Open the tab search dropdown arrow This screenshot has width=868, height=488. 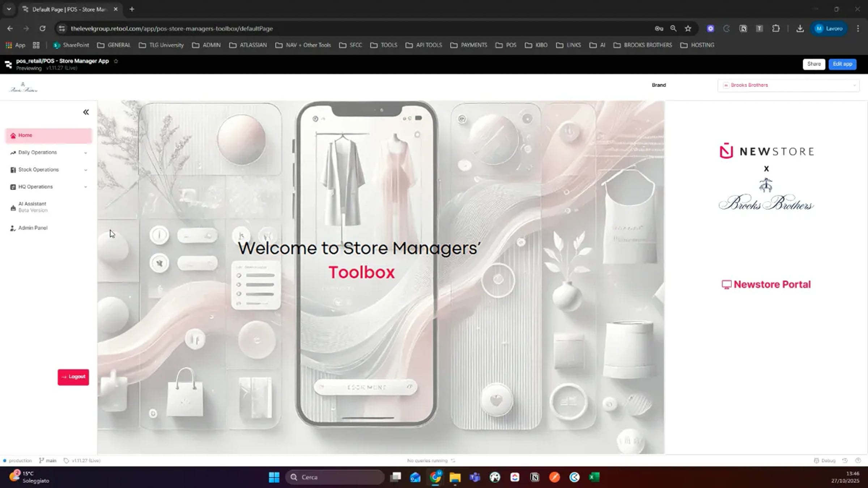9,9
